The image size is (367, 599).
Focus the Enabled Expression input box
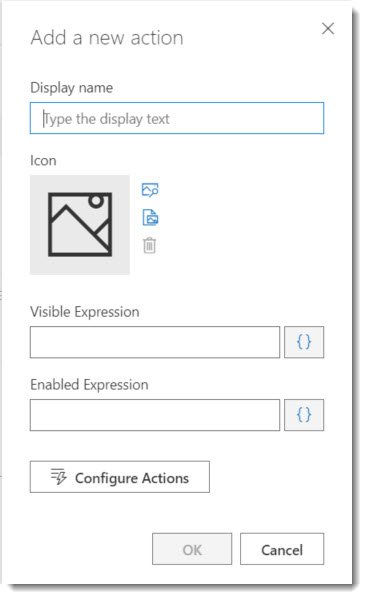(155, 415)
